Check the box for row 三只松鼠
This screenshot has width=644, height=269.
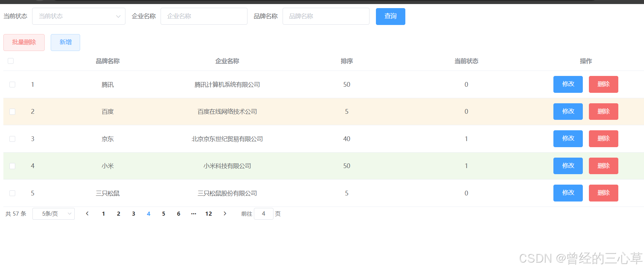(x=13, y=193)
